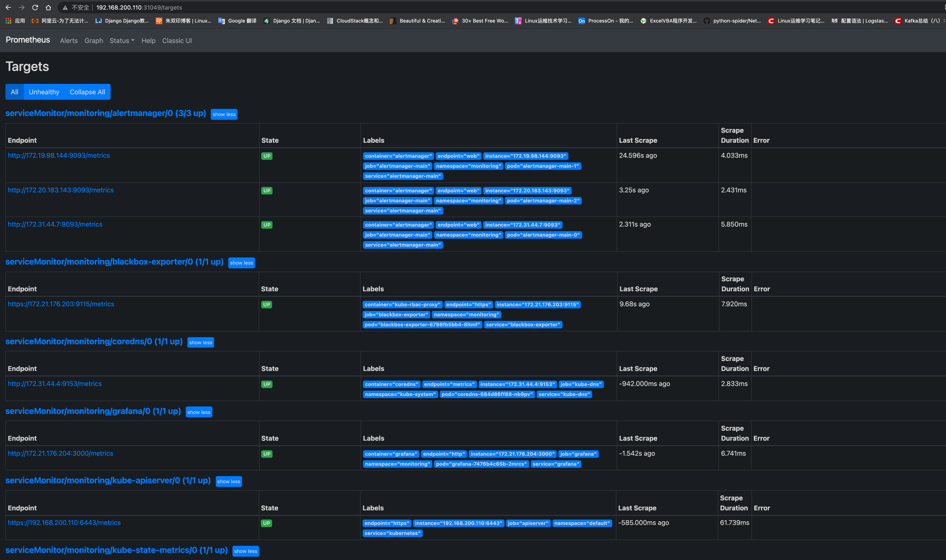Viewport: 946px width, 560px height.
Task: Open Aliyun bookmark
Action: (60, 21)
